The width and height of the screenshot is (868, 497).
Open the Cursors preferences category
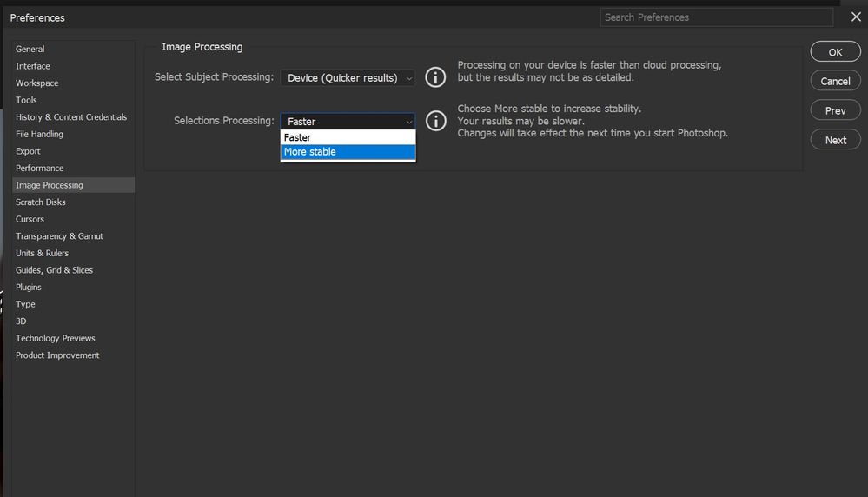[30, 219]
